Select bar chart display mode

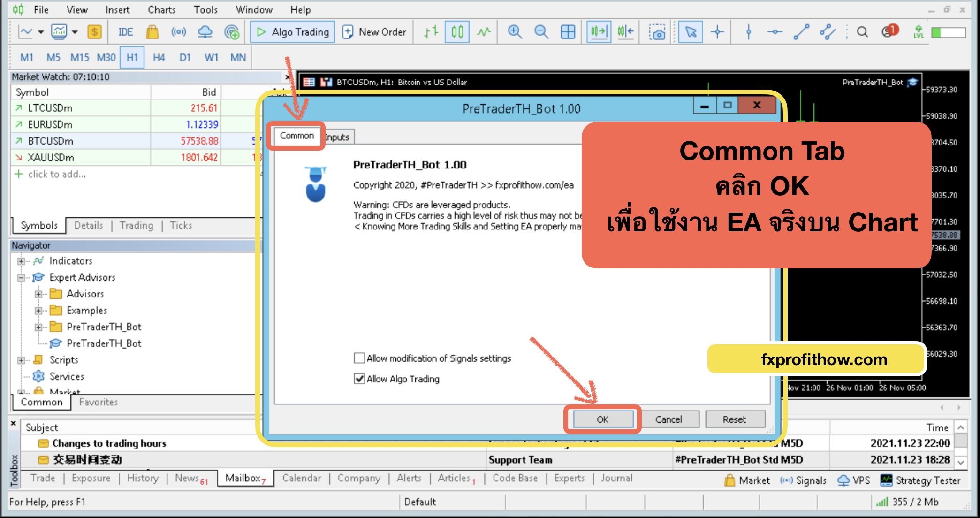tap(431, 32)
